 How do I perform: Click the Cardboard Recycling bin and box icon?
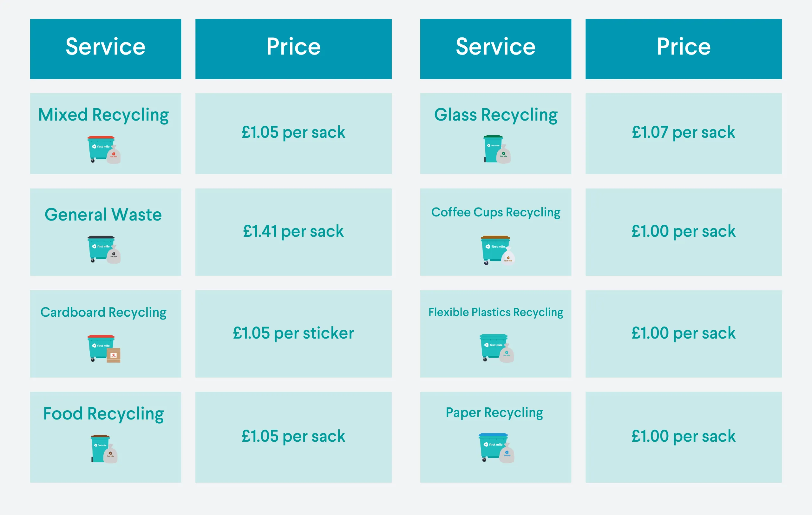(x=103, y=349)
